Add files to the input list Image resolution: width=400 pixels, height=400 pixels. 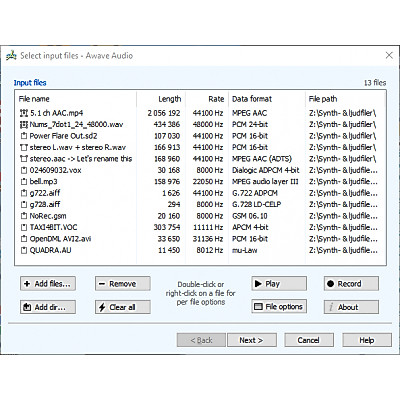48,284
